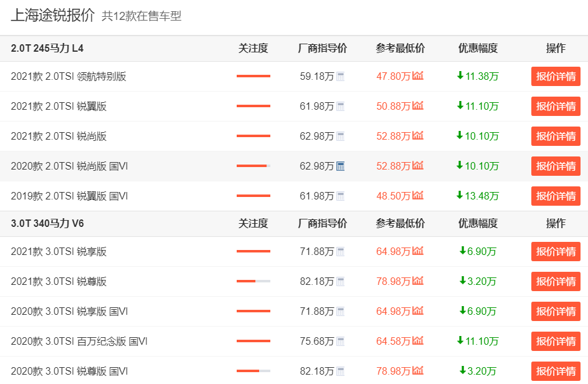
Task: Open calculator icon for 2021款 3.0TSI 锐享版
Action: coord(341,251)
